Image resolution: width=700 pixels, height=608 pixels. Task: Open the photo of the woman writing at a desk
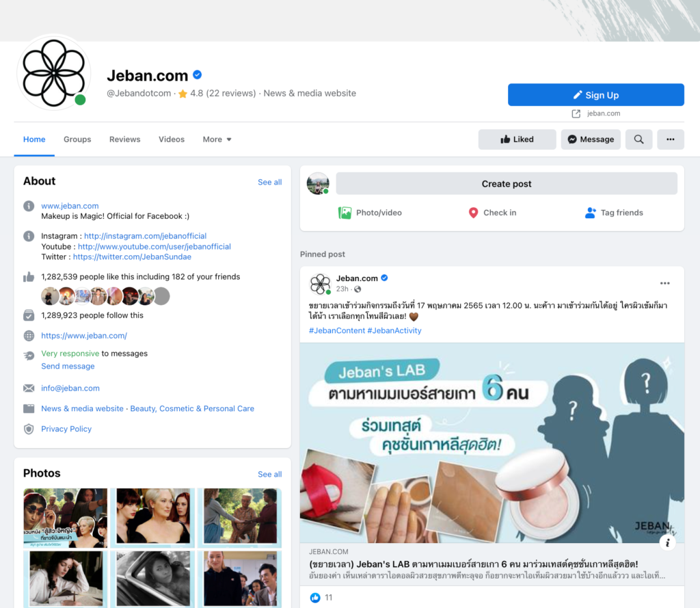[65, 579]
